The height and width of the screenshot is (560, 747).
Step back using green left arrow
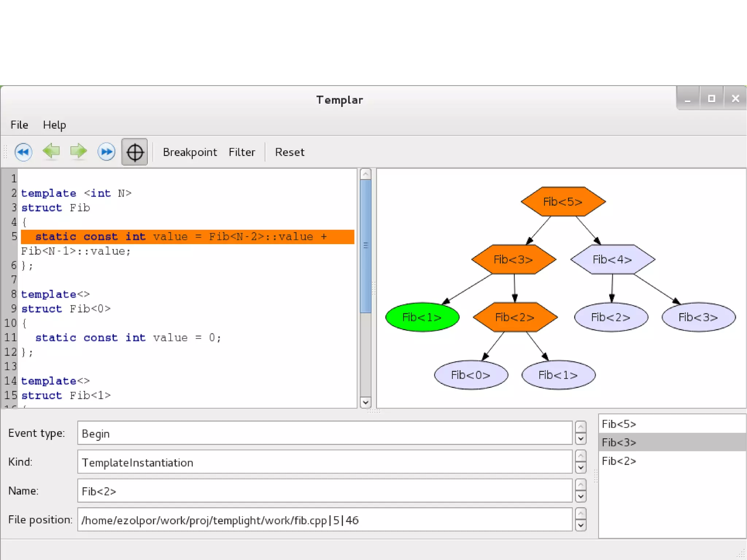click(x=51, y=151)
